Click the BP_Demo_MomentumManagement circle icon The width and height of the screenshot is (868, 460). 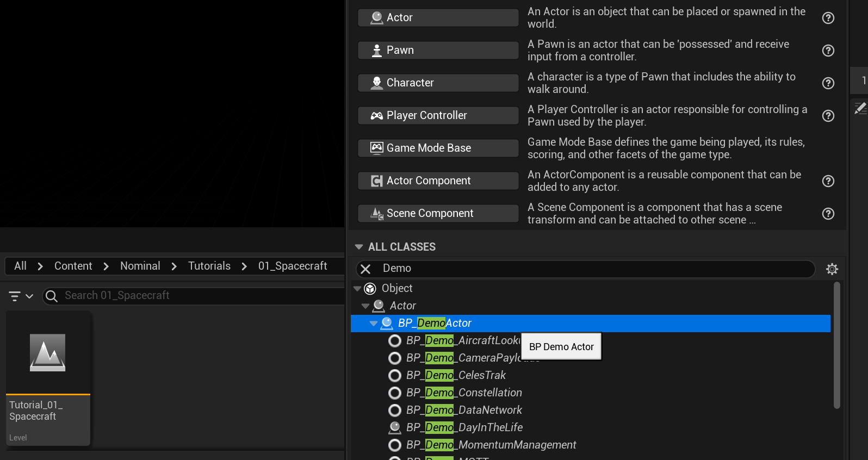click(x=395, y=445)
